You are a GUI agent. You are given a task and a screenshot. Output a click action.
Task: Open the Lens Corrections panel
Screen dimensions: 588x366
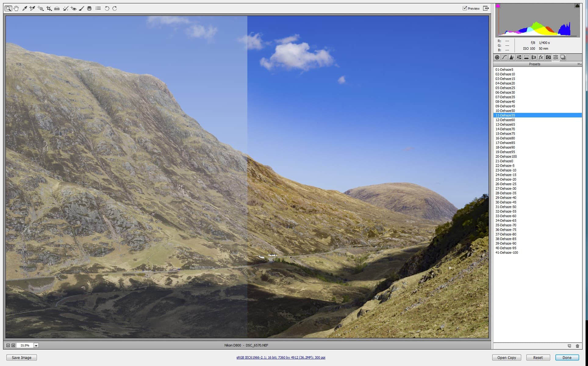(533, 57)
